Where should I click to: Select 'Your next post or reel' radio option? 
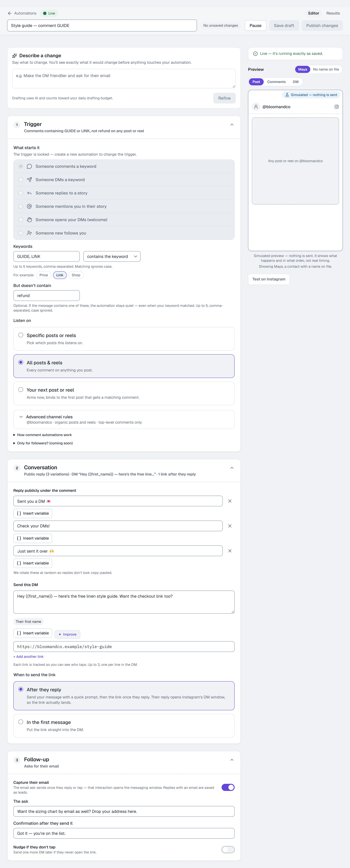21,390
